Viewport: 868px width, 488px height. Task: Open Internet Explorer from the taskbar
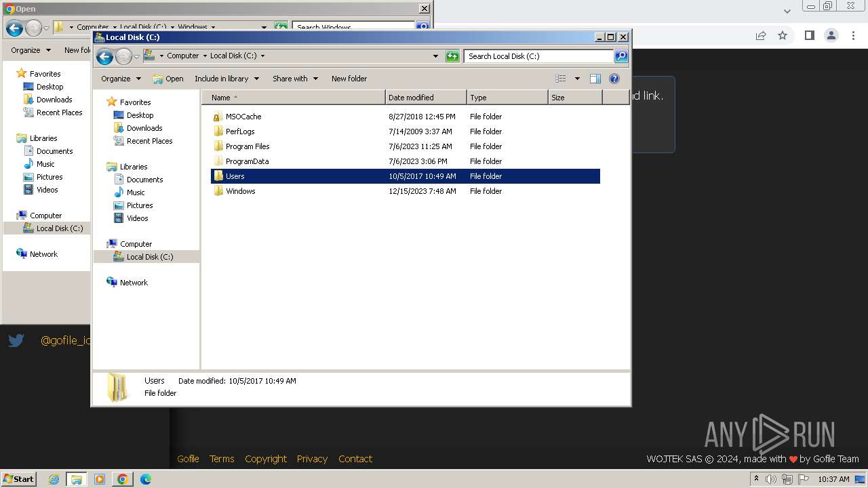pos(54,479)
